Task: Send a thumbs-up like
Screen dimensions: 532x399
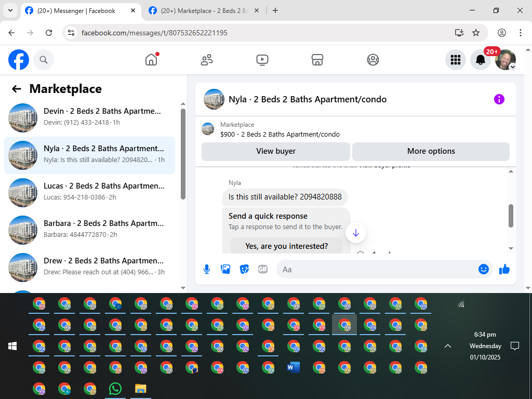Action: 504,270
